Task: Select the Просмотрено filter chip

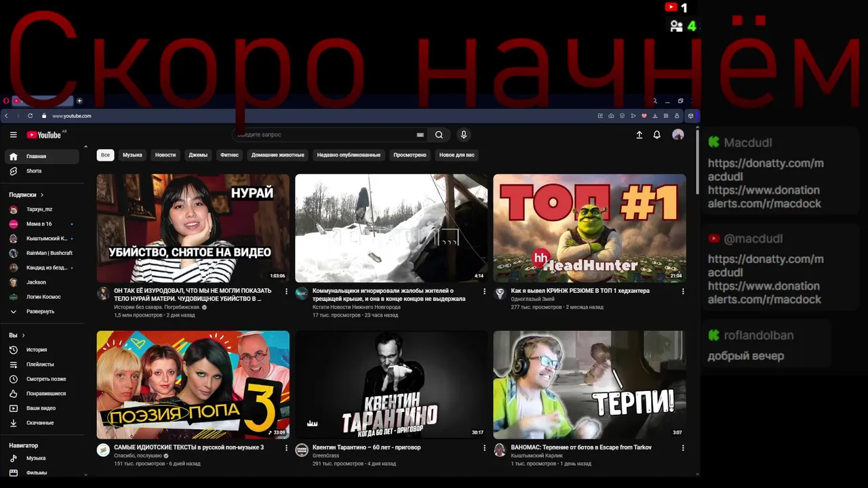Action: pos(410,155)
